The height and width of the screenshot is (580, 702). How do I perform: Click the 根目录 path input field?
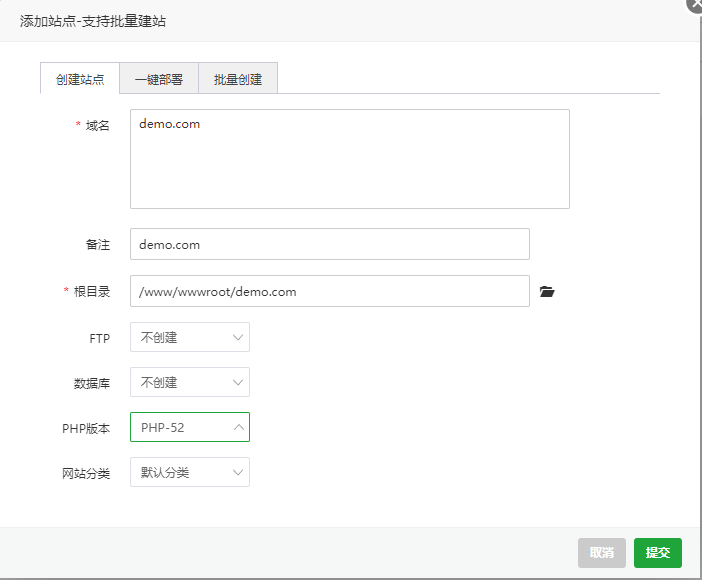[x=329, y=292]
